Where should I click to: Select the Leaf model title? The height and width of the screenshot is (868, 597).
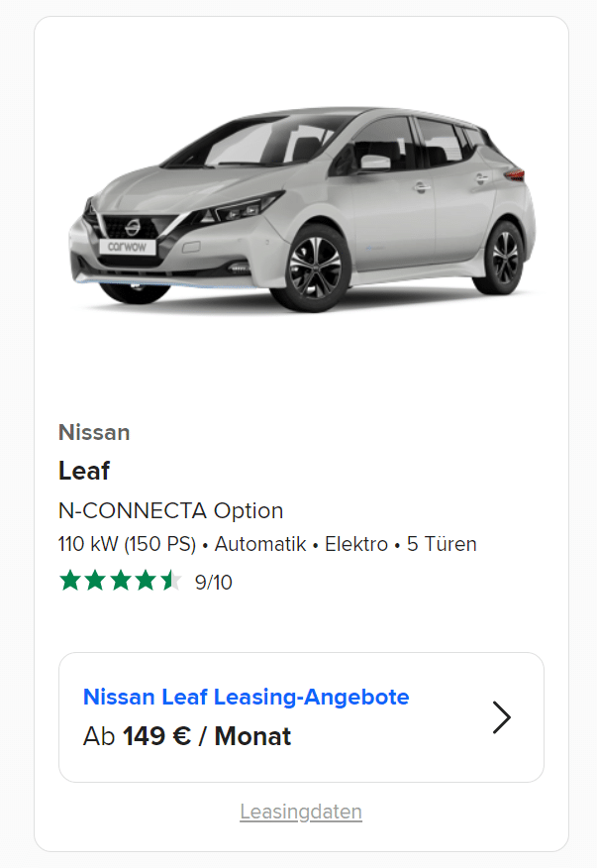click(x=84, y=471)
